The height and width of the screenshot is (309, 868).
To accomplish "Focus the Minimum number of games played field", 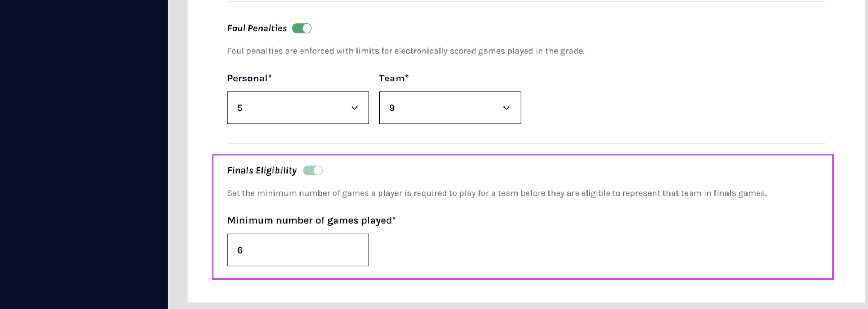I will click(298, 250).
